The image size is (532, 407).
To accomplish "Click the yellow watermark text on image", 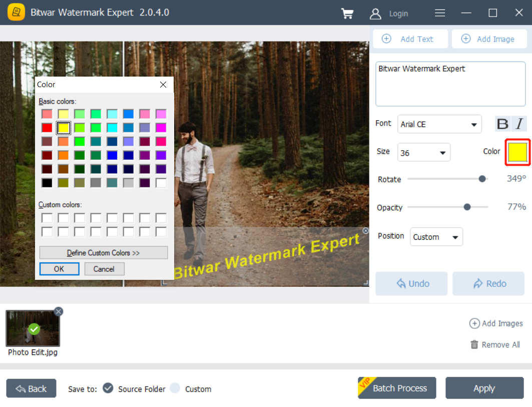I will pyautogui.click(x=266, y=256).
